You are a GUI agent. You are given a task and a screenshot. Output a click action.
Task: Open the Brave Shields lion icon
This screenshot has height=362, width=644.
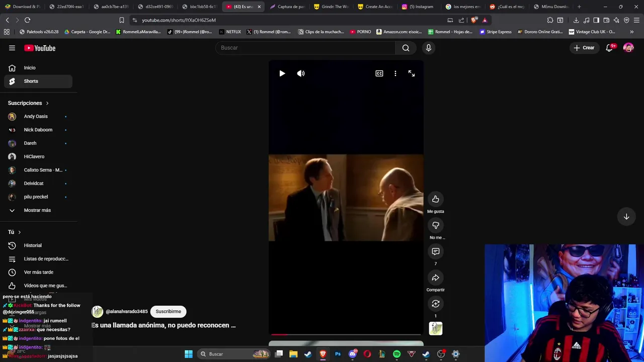[474, 20]
